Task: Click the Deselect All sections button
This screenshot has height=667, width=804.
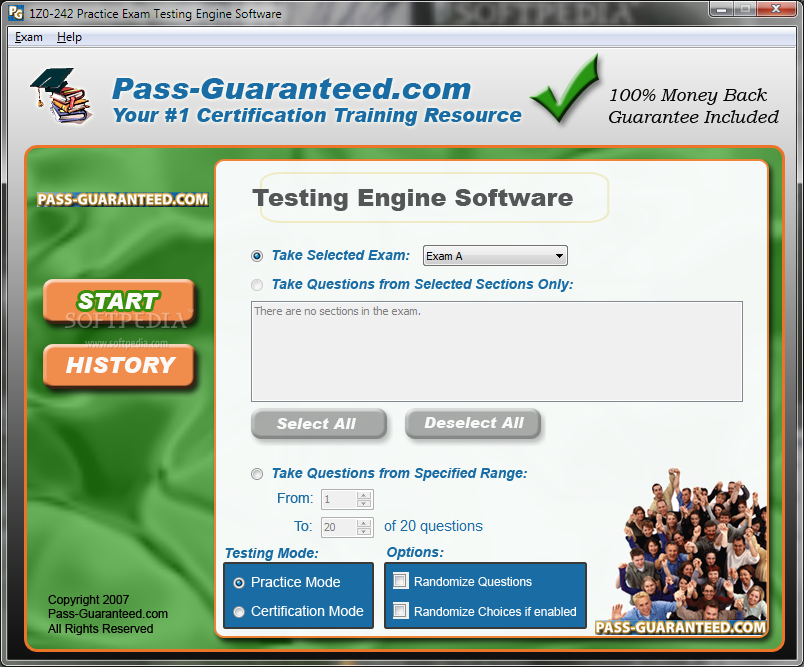Action: [473, 423]
